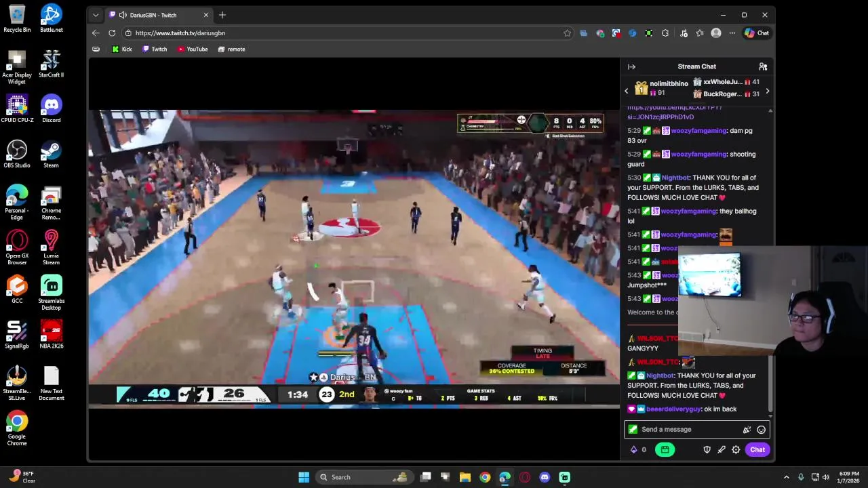Image resolution: width=868 pixels, height=488 pixels.
Task: Open File Explorer from taskbar
Action: [465, 477]
